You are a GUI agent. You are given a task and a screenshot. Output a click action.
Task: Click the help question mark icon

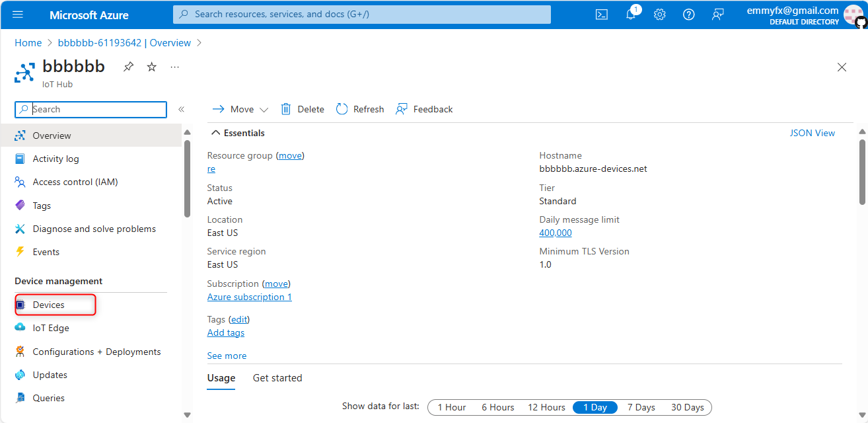(688, 15)
